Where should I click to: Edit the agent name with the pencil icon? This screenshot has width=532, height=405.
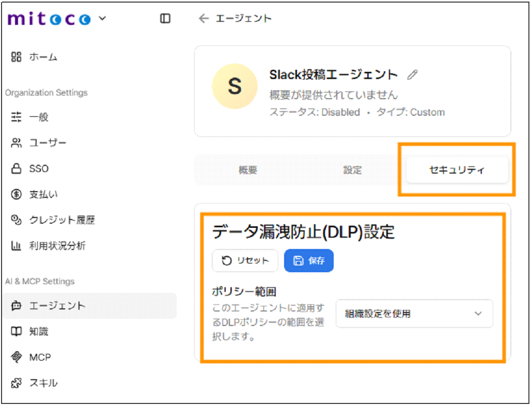412,75
